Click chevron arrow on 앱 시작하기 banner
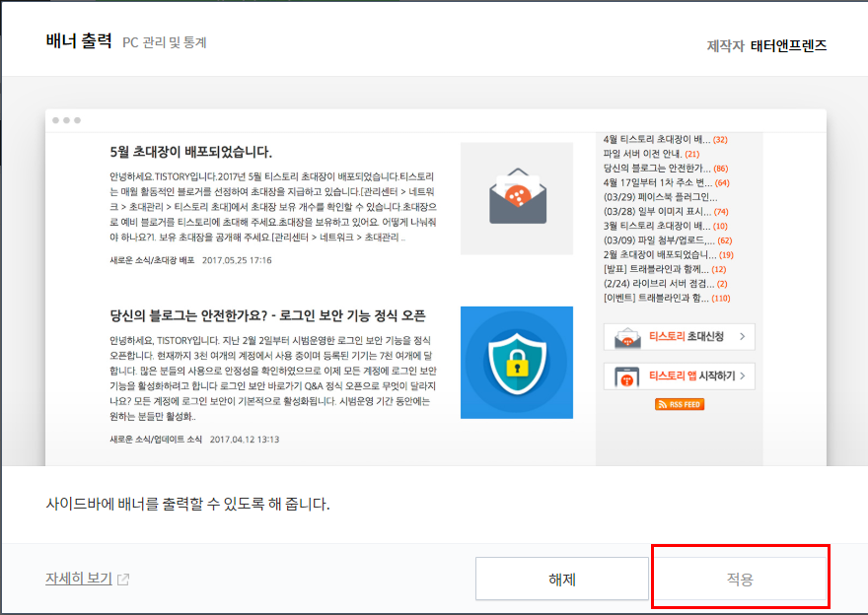This screenshot has width=868, height=615. tap(743, 376)
